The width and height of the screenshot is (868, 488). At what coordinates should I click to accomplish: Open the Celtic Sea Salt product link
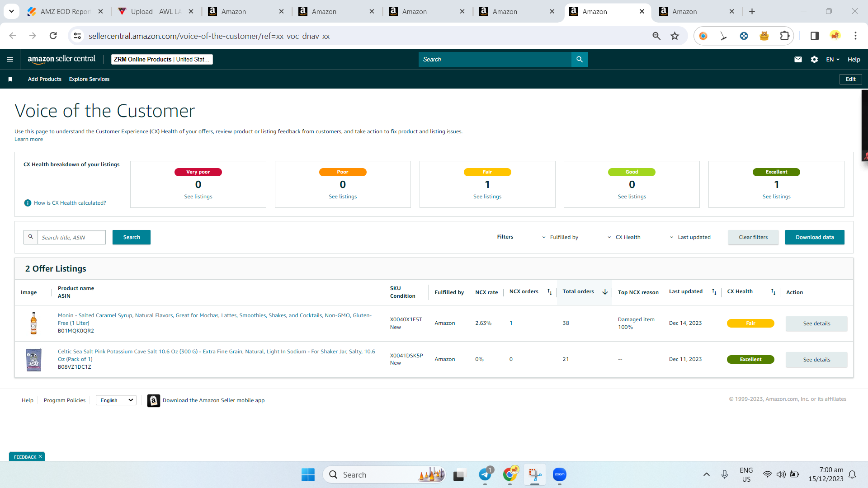[217, 355]
